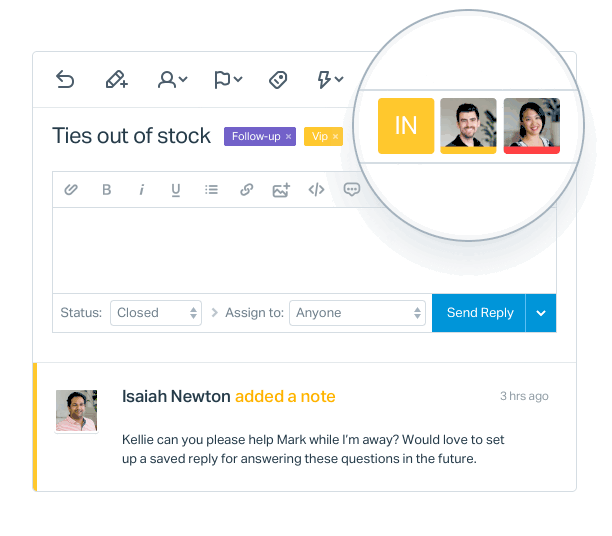This screenshot has width=612, height=536.
Task: Click the undo back arrow icon
Action: tap(65, 79)
